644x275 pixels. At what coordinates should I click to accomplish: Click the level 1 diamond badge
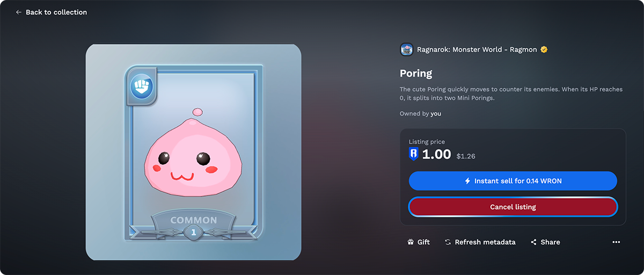pyautogui.click(x=193, y=231)
